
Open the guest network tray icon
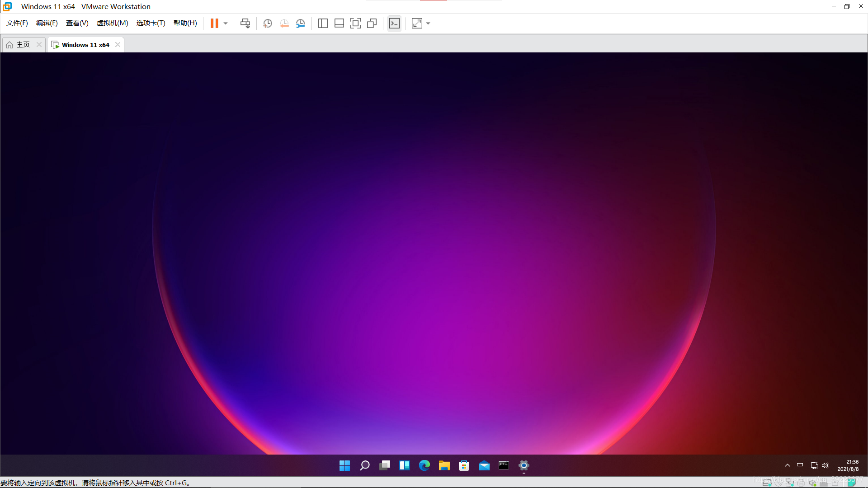(814, 465)
